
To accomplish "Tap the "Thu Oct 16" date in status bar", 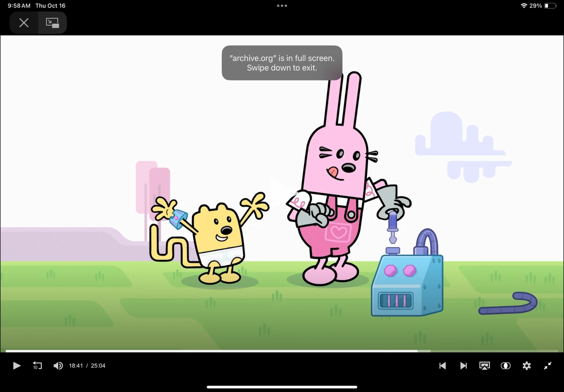I will click(50, 6).
